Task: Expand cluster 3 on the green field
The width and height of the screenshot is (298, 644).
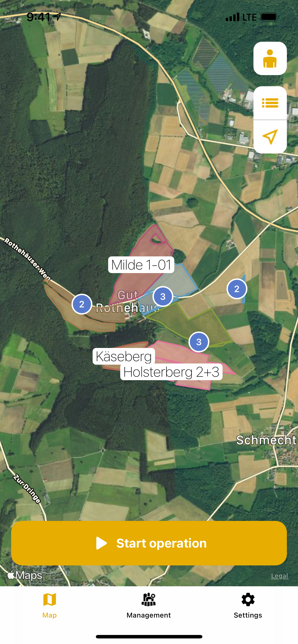Action: point(199,342)
